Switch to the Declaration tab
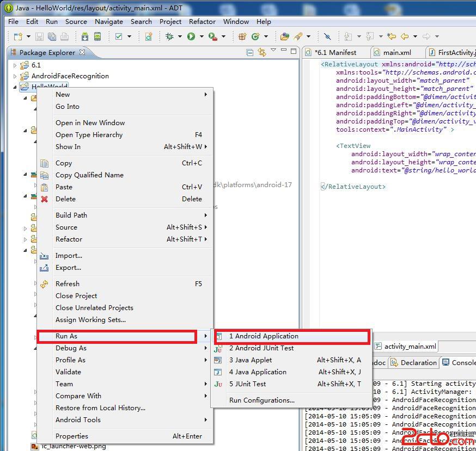 coord(418,363)
